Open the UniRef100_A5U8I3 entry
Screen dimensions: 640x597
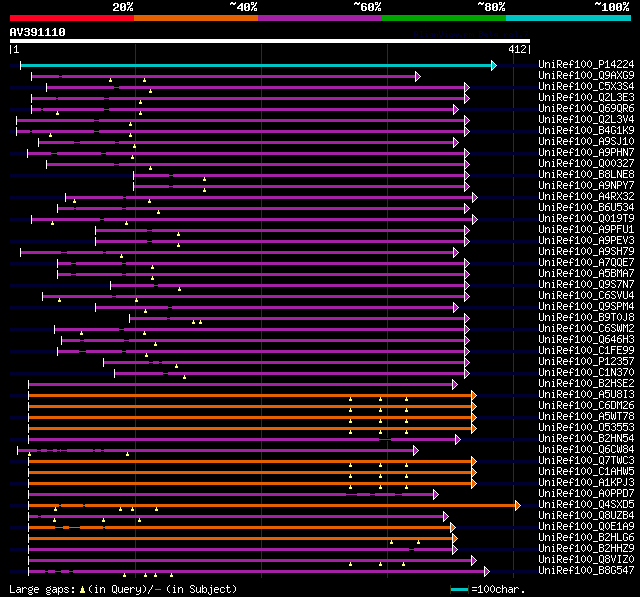pyautogui.click(x=586, y=395)
